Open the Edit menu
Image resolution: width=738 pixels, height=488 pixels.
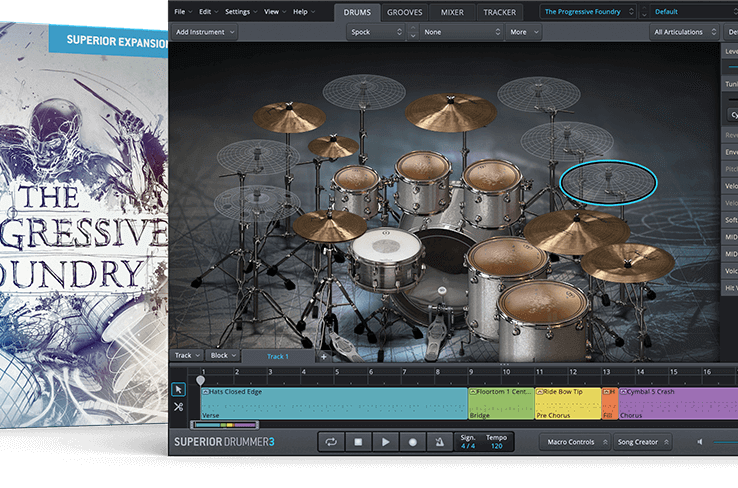click(x=209, y=12)
